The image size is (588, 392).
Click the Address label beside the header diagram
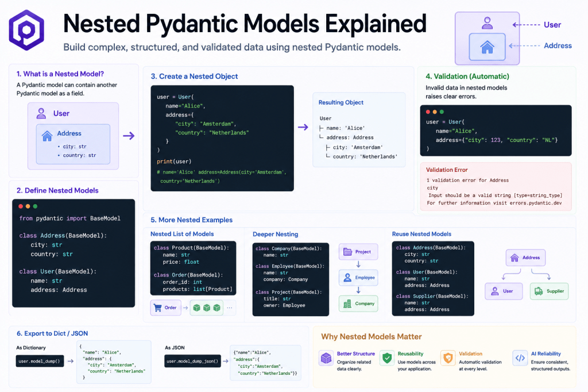(x=558, y=46)
